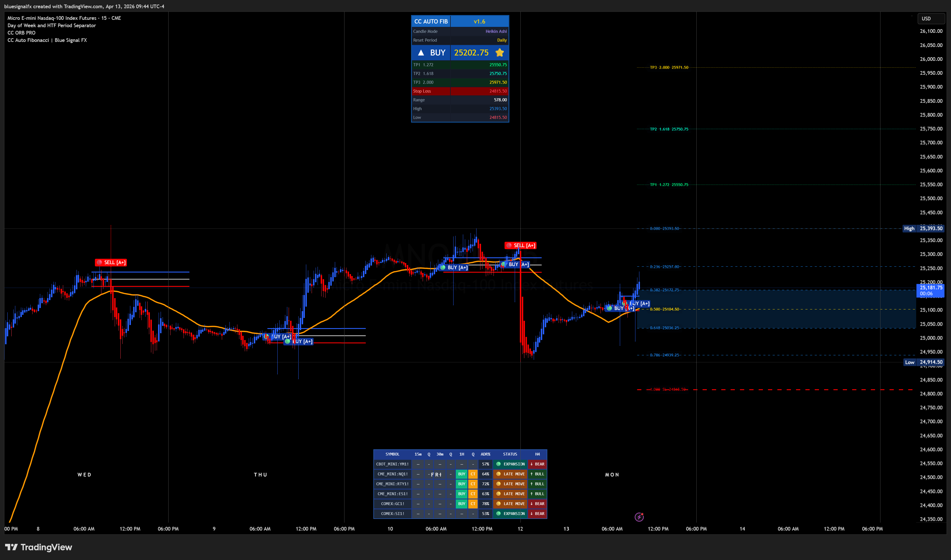
Task: Click the gold star in CC AUTO FIB panel
Action: pos(499,52)
